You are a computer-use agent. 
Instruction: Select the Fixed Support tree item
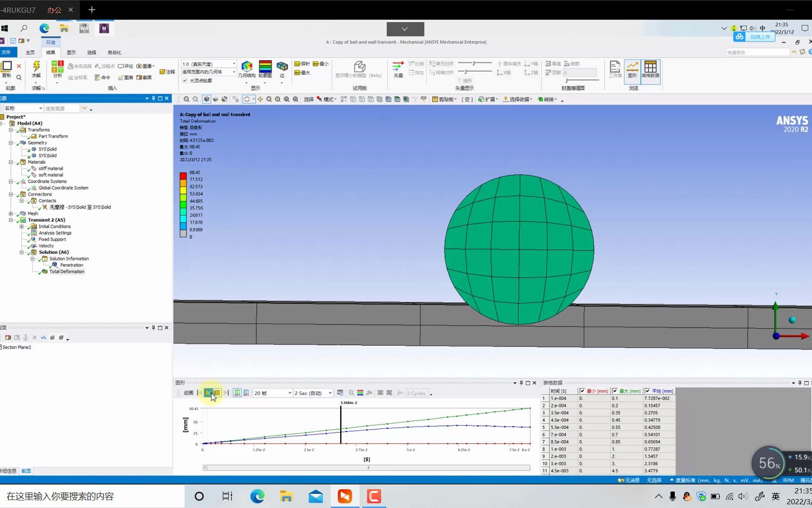pos(52,239)
